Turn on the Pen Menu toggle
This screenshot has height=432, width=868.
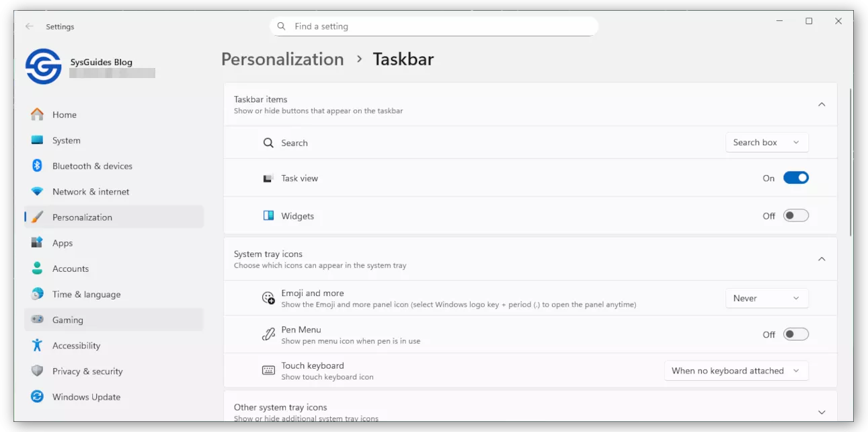point(795,334)
